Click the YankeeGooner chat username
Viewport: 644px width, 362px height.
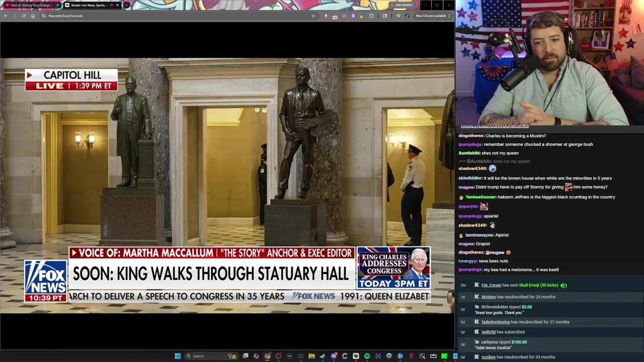click(x=481, y=197)
